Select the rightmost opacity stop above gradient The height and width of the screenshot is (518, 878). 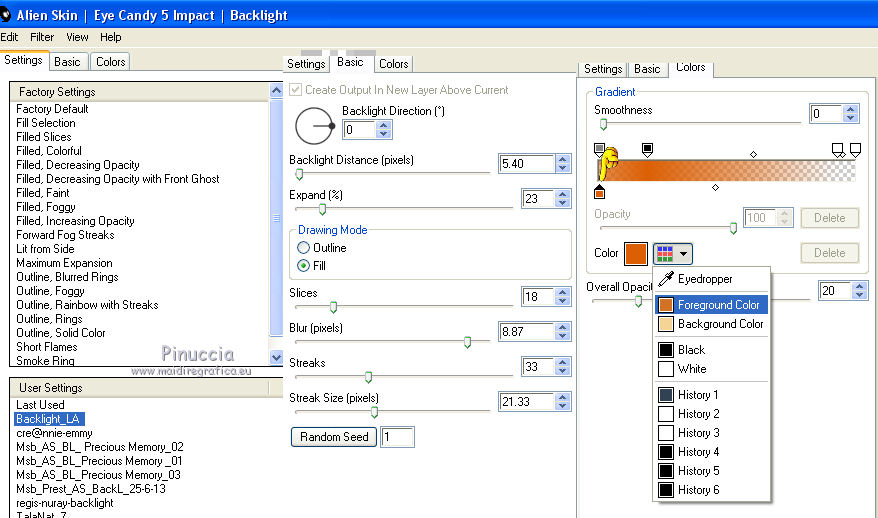[x=855, y=150]
